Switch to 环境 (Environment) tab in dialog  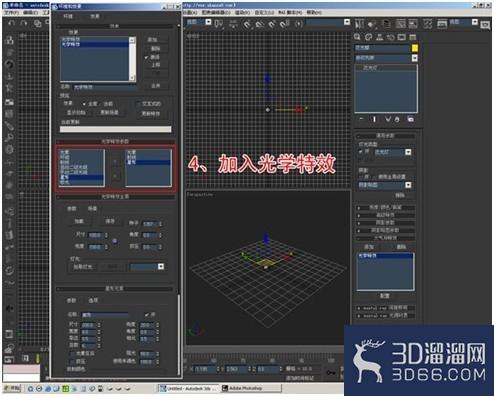point(68,16)
